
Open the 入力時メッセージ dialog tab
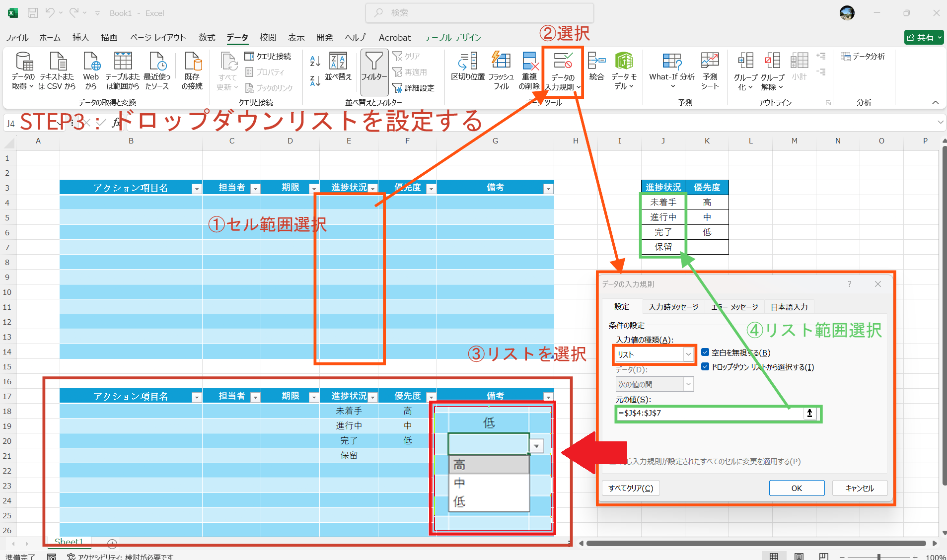[x=673, y=307]
